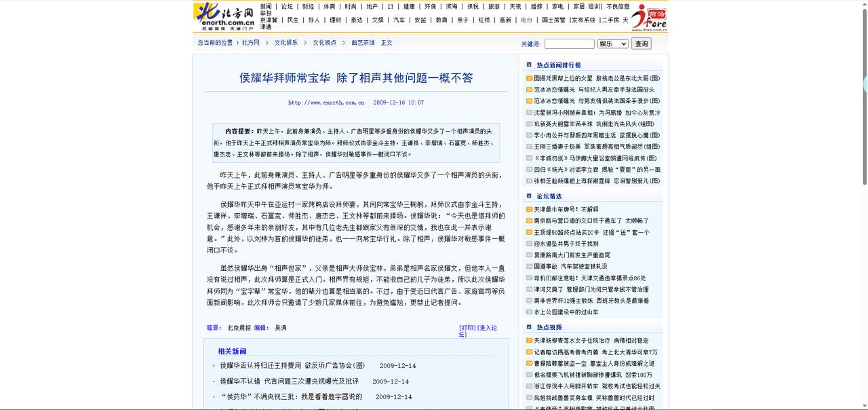
Task: Open video 俄名模乘飞机被搜破胸部
Action: [593, 375]
